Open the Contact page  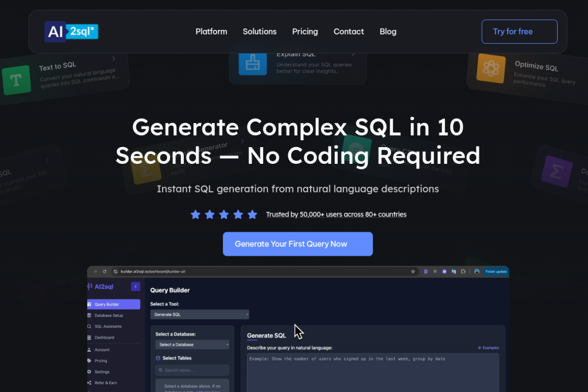pos(349,32)
